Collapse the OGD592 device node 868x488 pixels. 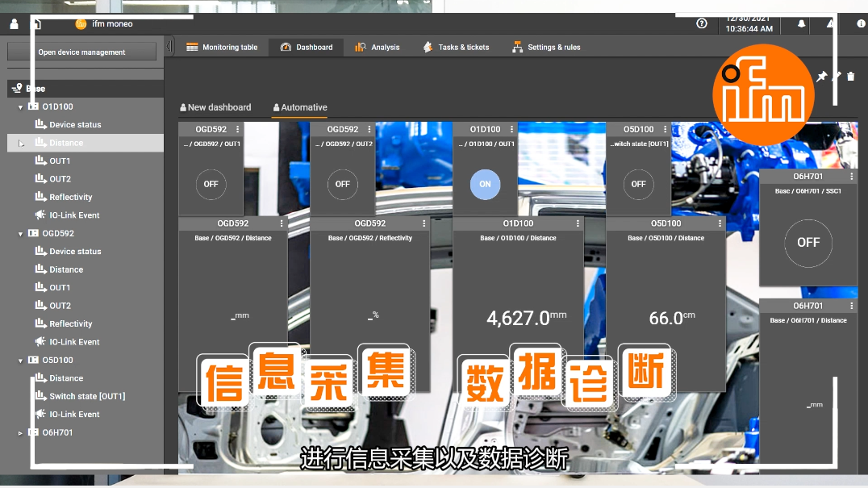tap(21, 234)
